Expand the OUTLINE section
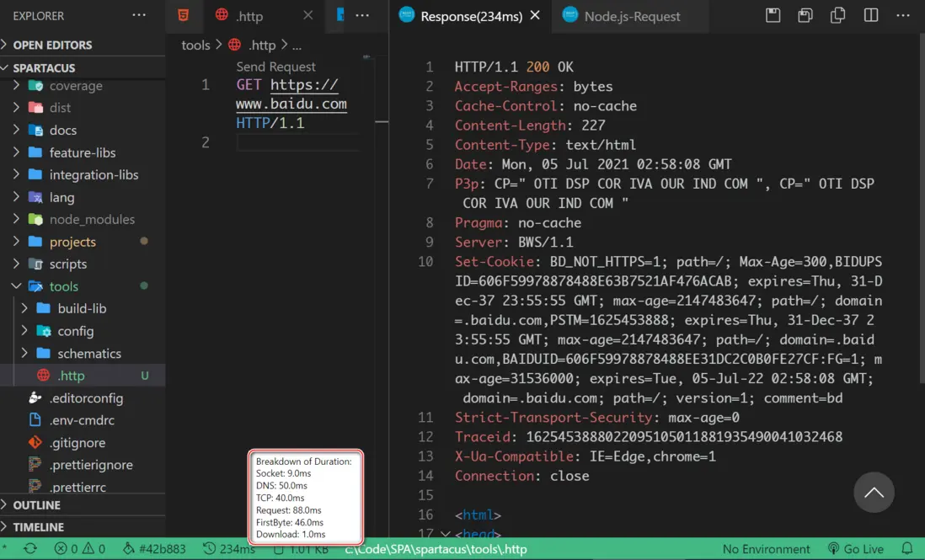This screenshot has width=925, height=560. click(x=83, y=505)
